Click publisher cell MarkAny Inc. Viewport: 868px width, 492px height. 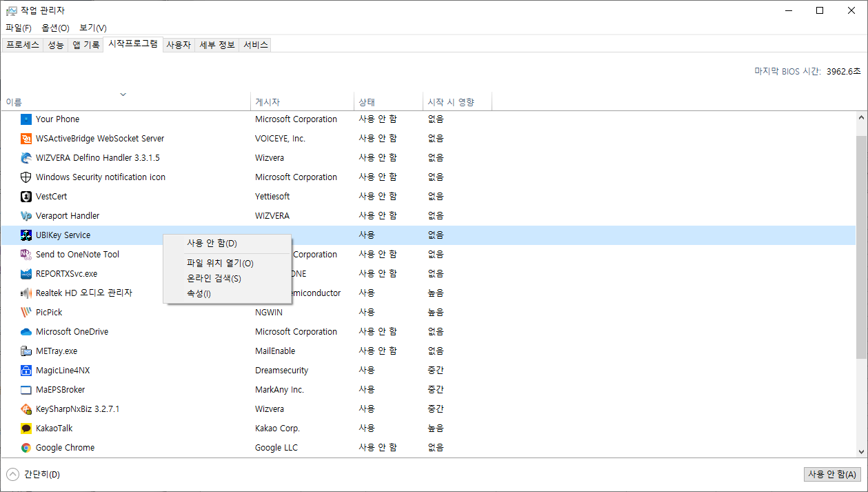(279, 390)
